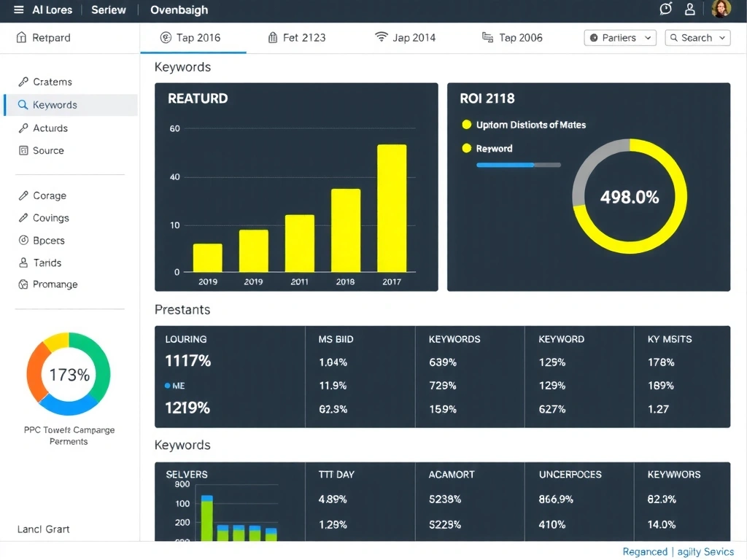
Task: Select the Bpcets sidebar entry
Action: (x=48, y=240)
